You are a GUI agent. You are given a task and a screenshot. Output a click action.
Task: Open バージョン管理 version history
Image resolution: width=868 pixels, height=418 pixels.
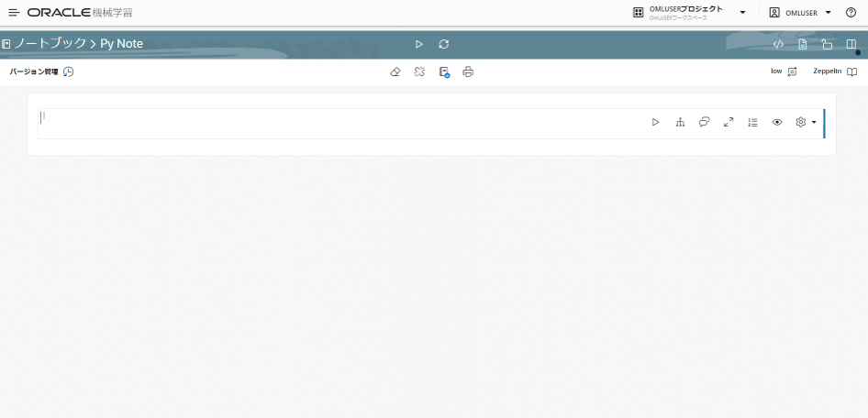pos(41,71)
